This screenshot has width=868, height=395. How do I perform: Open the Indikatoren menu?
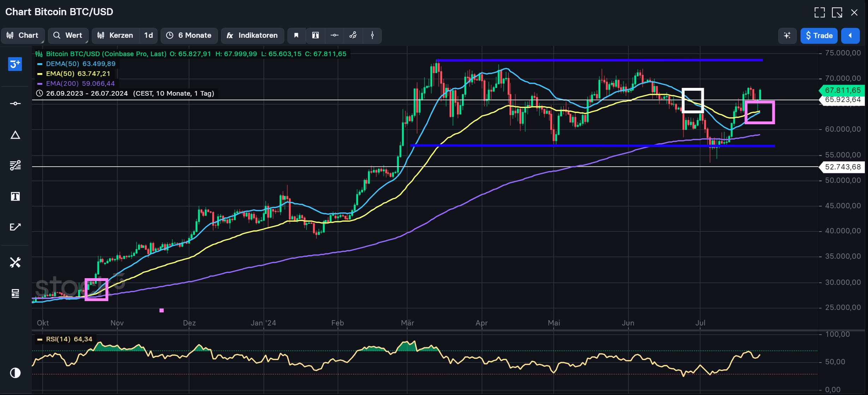coord(252,36)
